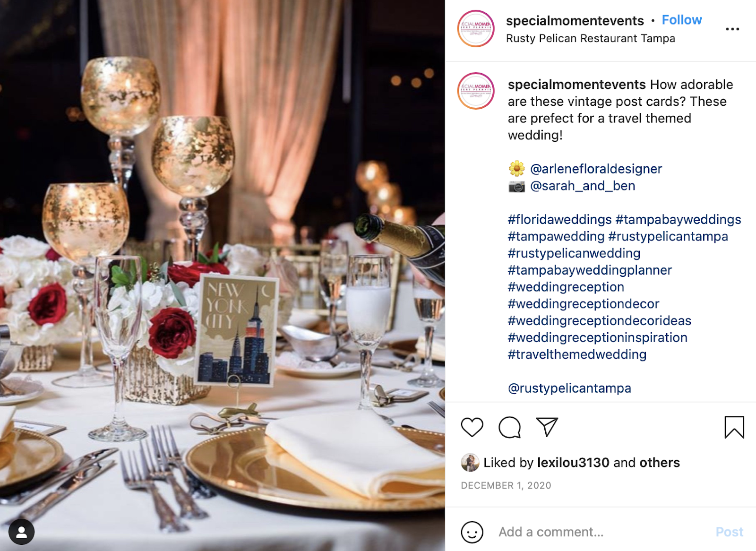
Task: Save post with the bookmark icon
Action: [x=734, y=427]
